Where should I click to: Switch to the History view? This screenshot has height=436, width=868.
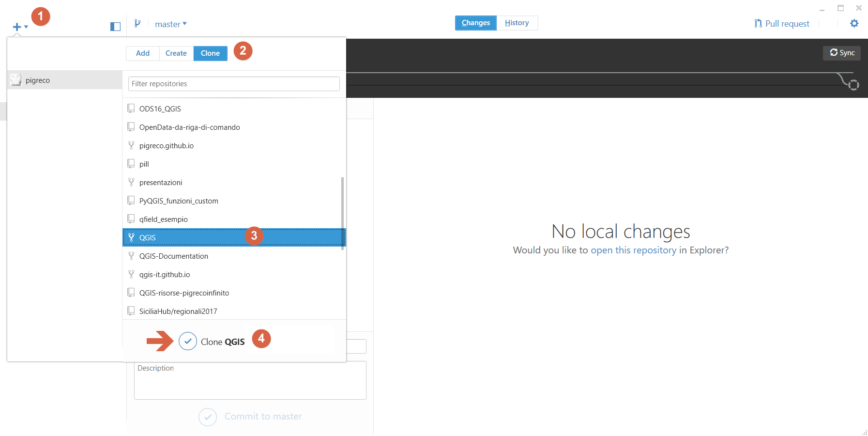pyautogui.click(x=517, y=23)
